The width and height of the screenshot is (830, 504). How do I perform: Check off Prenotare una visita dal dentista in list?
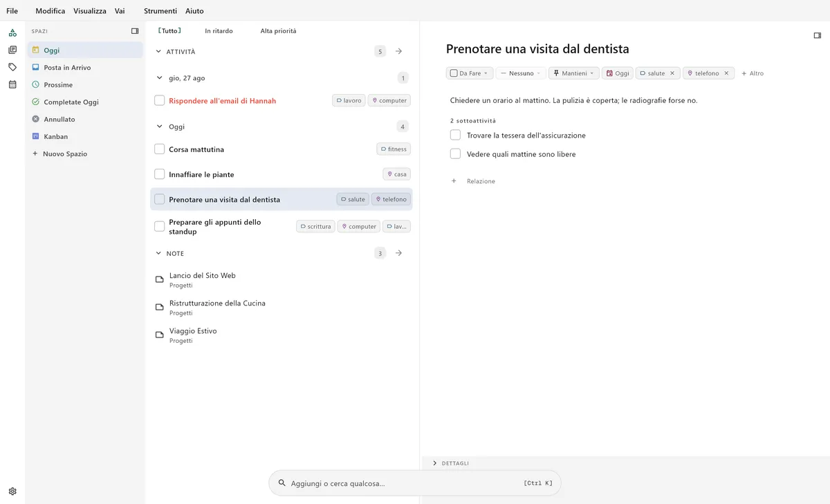[x=160, y=199]
